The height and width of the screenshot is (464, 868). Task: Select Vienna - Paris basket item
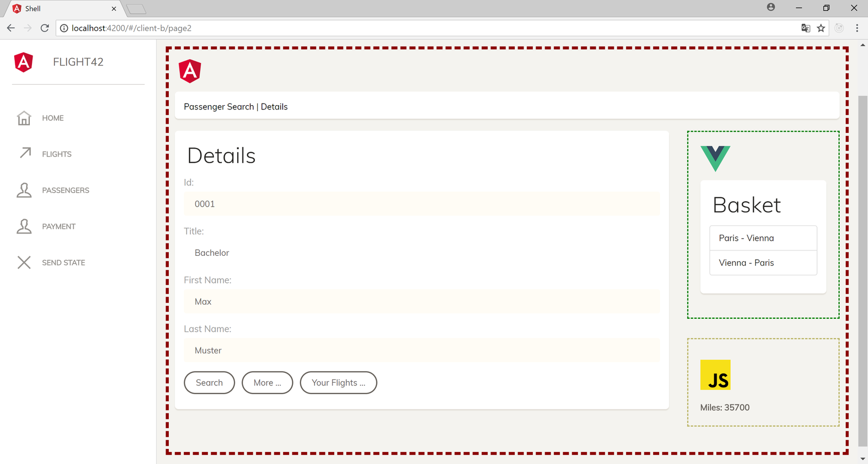point(763,263)
